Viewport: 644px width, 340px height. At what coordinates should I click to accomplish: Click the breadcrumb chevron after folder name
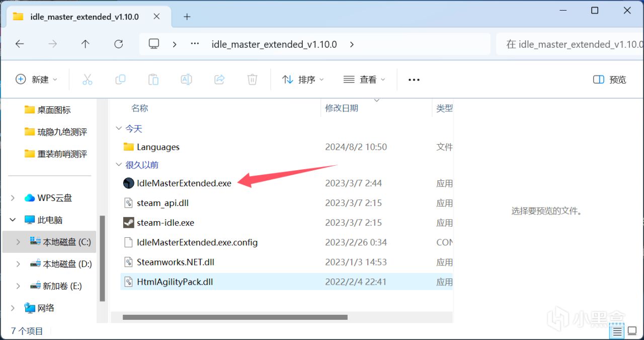pyautogui.click(x=352, y=44)
